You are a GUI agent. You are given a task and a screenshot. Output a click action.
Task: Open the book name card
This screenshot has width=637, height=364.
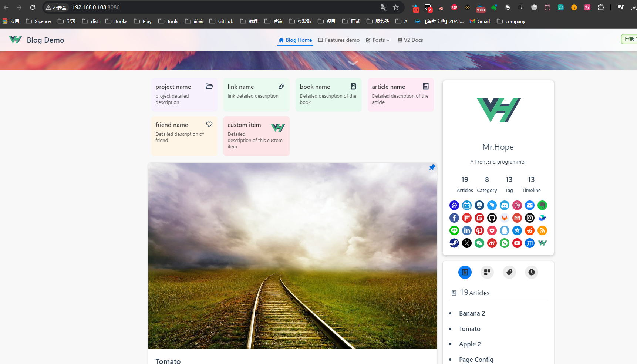[328, 95]
